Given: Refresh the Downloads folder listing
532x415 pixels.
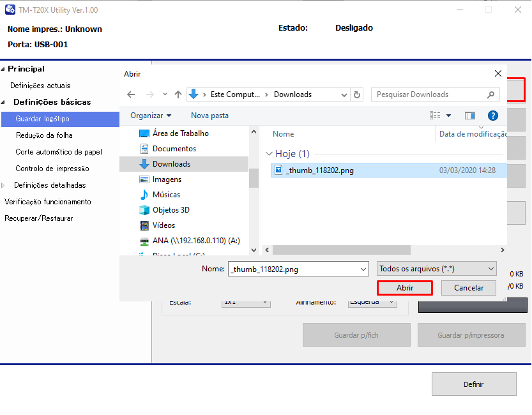Looking at the screenshot, I should point(357,94).
